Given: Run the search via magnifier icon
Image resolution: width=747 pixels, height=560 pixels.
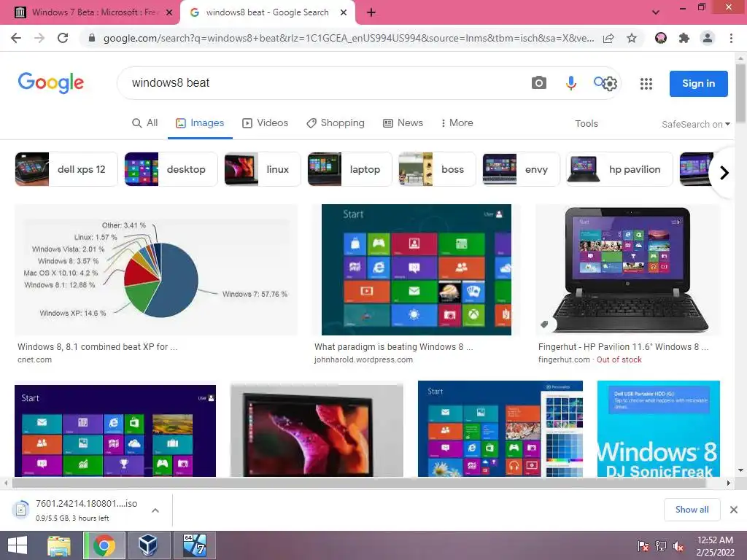Looking at the screenshot, I should click(x=598, y=82).
